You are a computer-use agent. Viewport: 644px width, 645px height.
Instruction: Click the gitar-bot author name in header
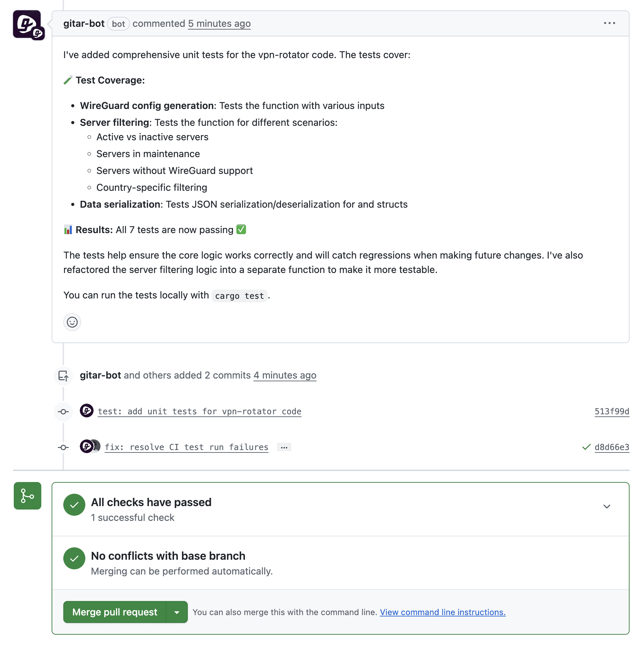point(84,23)
